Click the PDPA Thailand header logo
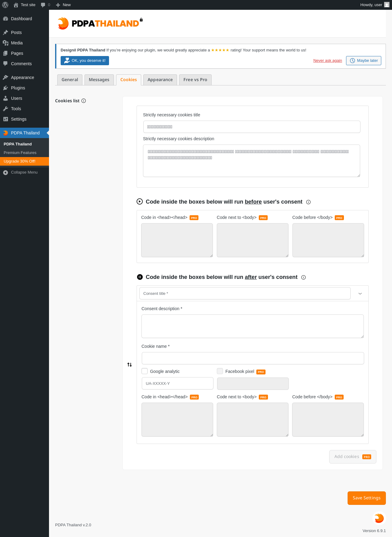This screenshot has height=537, width=392. point(100,23)
